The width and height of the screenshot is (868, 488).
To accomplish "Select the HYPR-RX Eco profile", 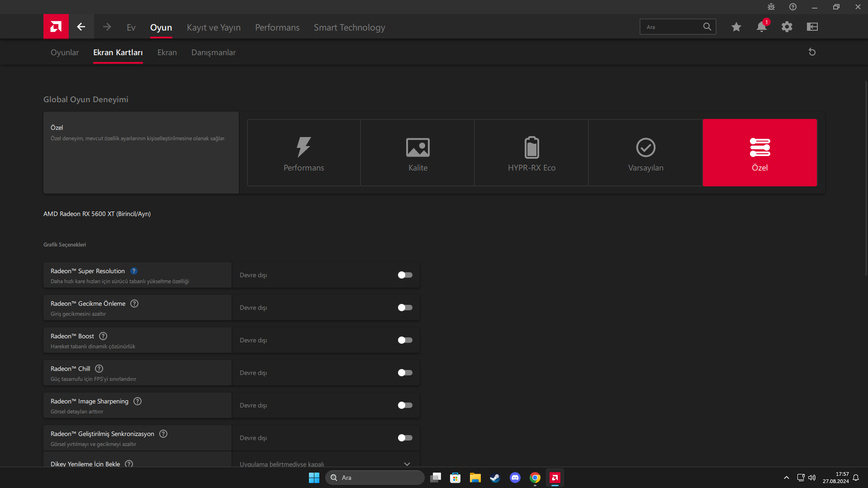I will point(531,153).
